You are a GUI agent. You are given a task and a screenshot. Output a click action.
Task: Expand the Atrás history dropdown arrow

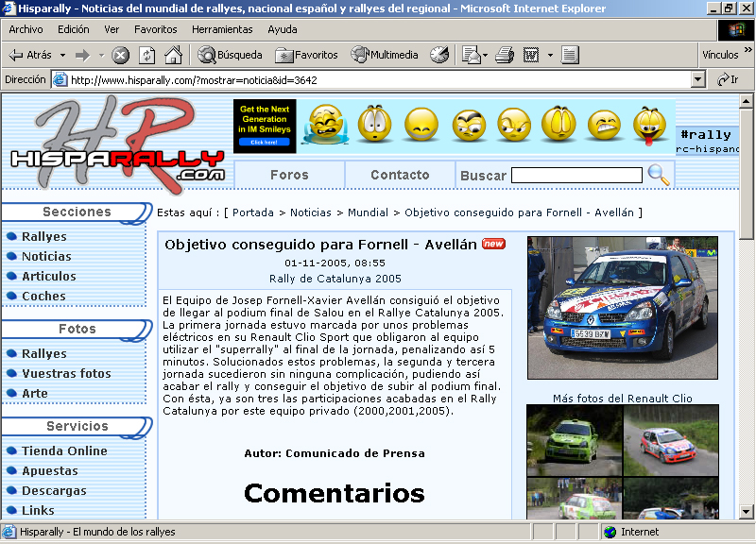pyautogui.click(x=62, y=56)
